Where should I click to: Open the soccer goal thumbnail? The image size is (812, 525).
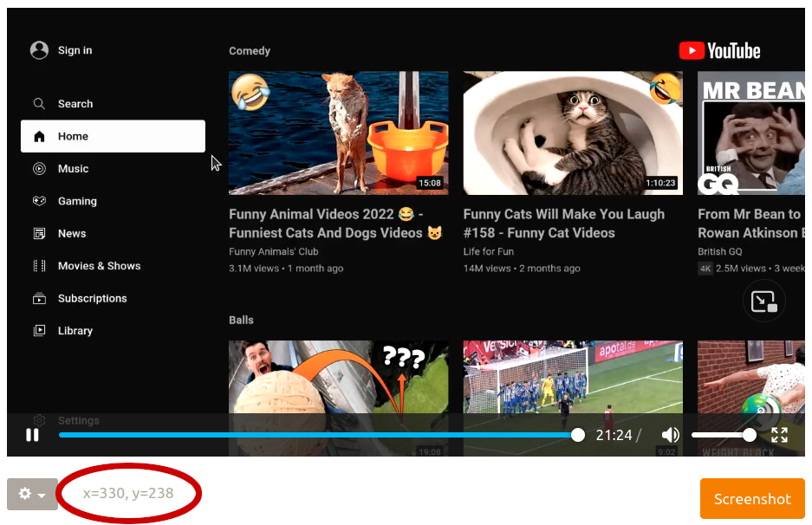click(573, 399)
